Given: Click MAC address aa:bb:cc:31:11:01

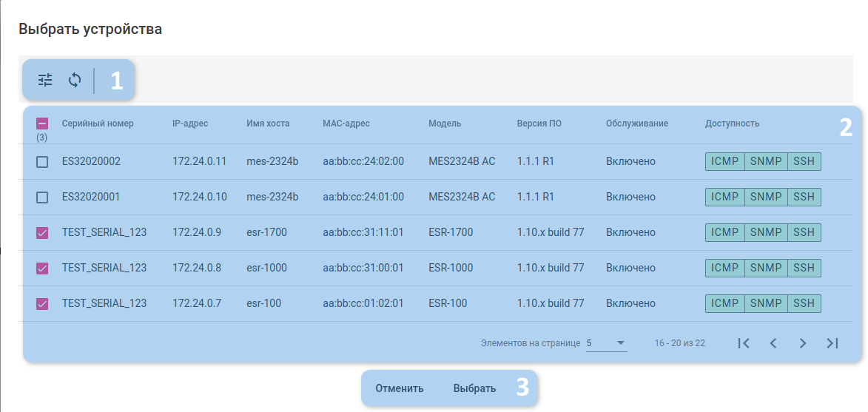Looking at the screenshot, I should click(x=363, y=232).
